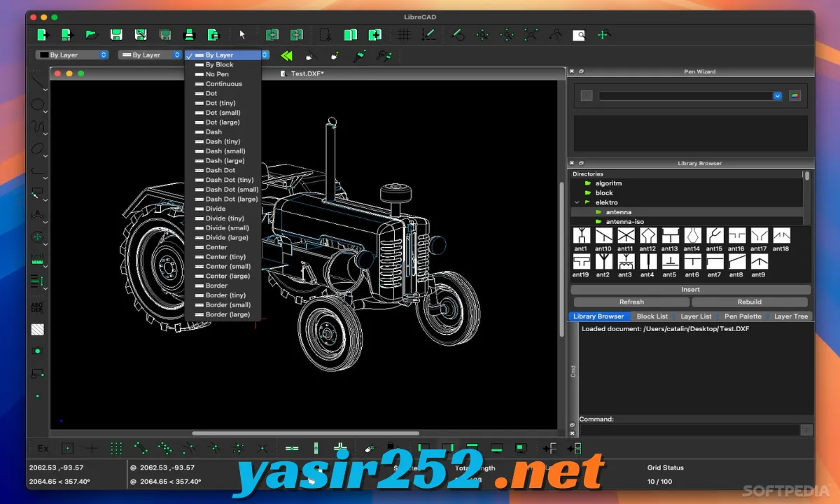840x504 pixels.
Task: Click the Insert button
Action: [x=691, y=290]
